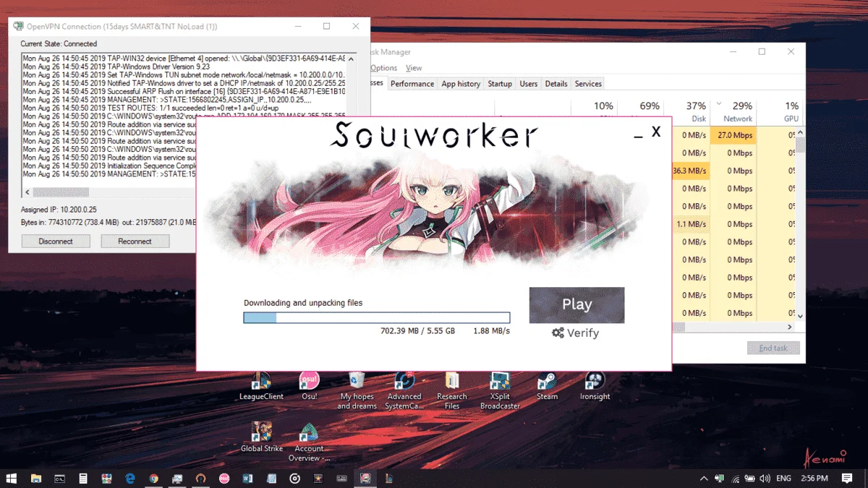Image resolution: width=868 pixels, height=488 pixels.
Task: Switch to the Performance tab in Task Manager
Action: tap(412, 84)
